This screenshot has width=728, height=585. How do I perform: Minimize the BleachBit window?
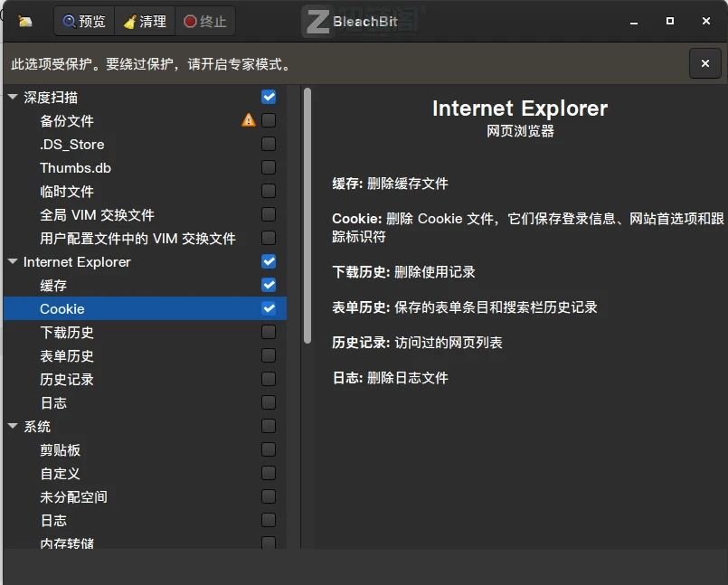pyautogui.click(x=634, y=22)
